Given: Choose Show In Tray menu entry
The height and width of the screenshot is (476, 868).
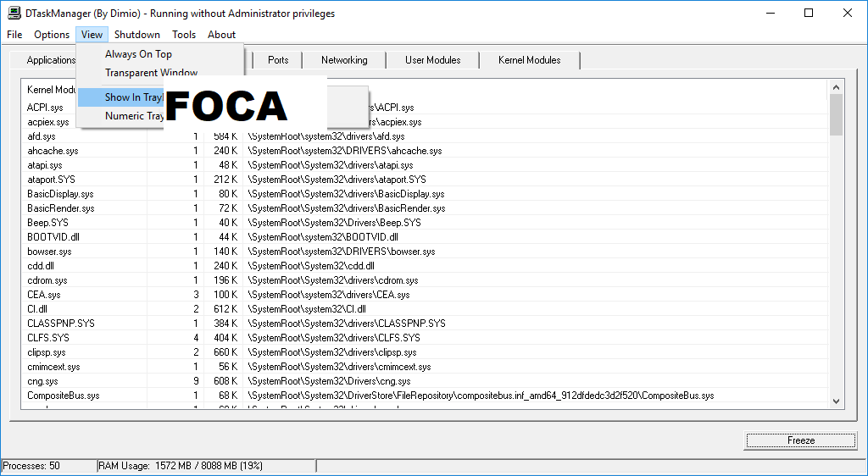Looking at the screenshot, I should 120,97.
